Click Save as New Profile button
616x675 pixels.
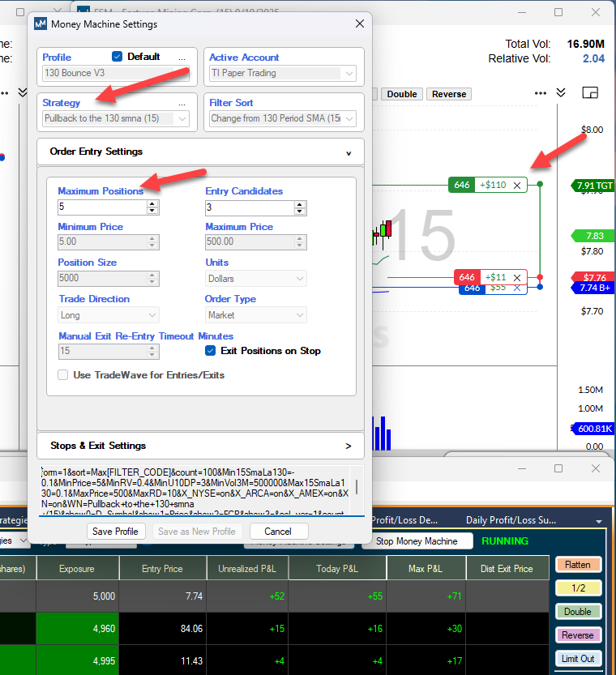coord(197,532)
